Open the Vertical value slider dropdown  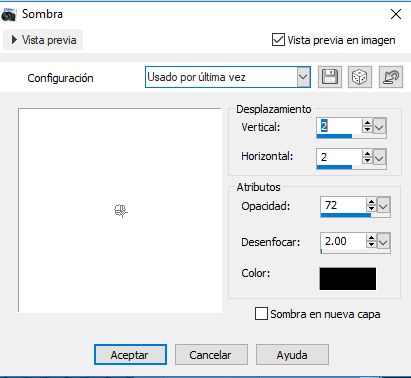(379, 127)
